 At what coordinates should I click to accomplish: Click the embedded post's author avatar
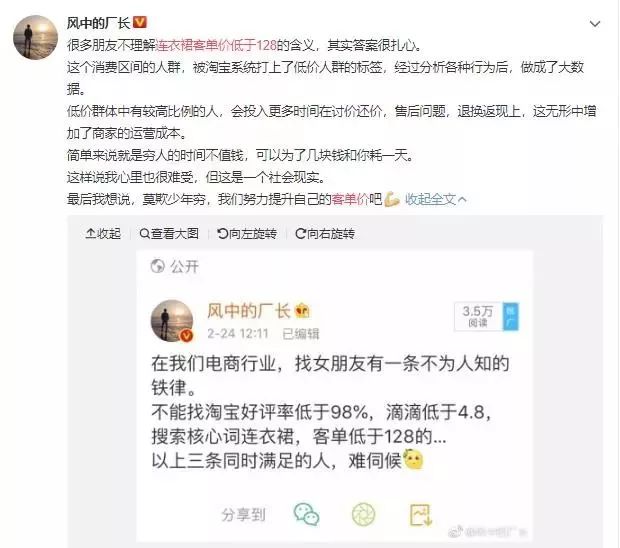point(172,321)
